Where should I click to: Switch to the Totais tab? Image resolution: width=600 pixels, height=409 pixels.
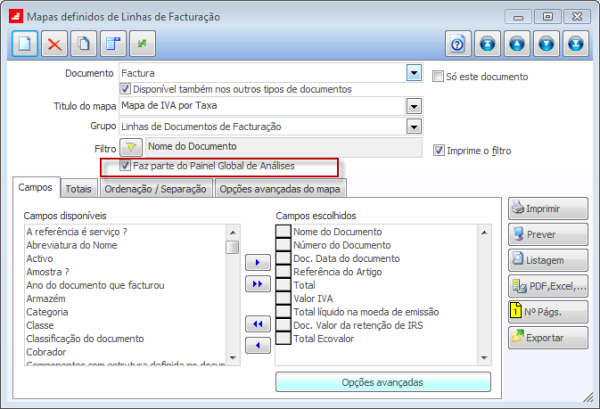coord(78,189)
